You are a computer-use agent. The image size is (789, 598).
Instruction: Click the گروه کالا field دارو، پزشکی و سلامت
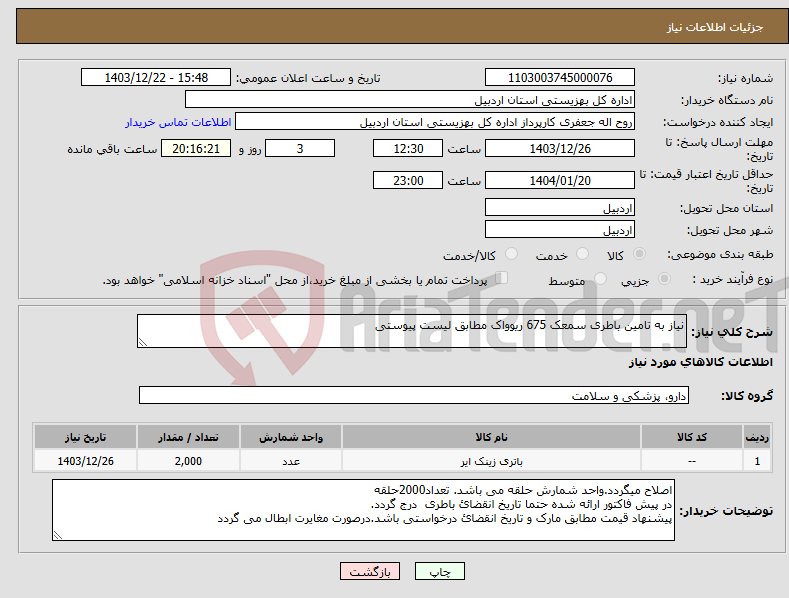414,395
